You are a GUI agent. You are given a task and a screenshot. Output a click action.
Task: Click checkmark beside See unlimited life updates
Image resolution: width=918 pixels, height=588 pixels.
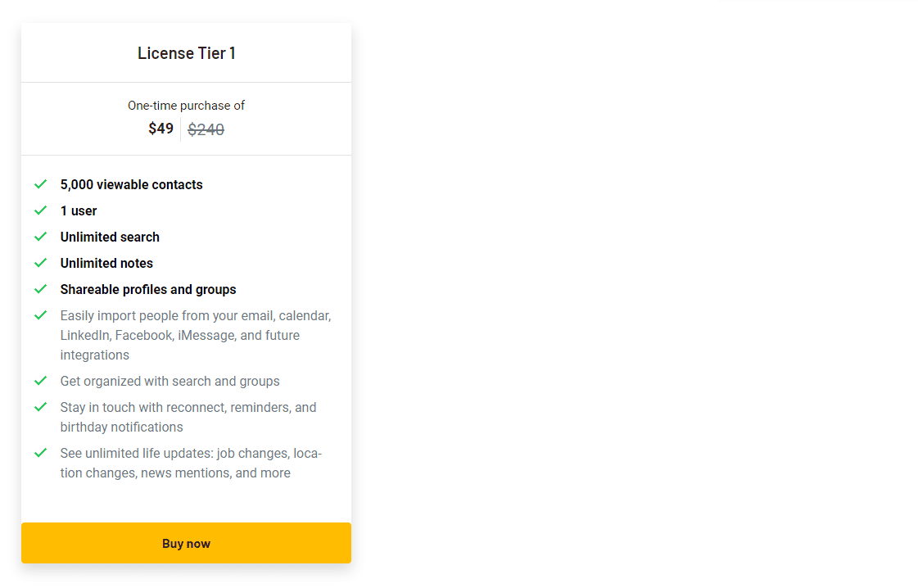41,453
